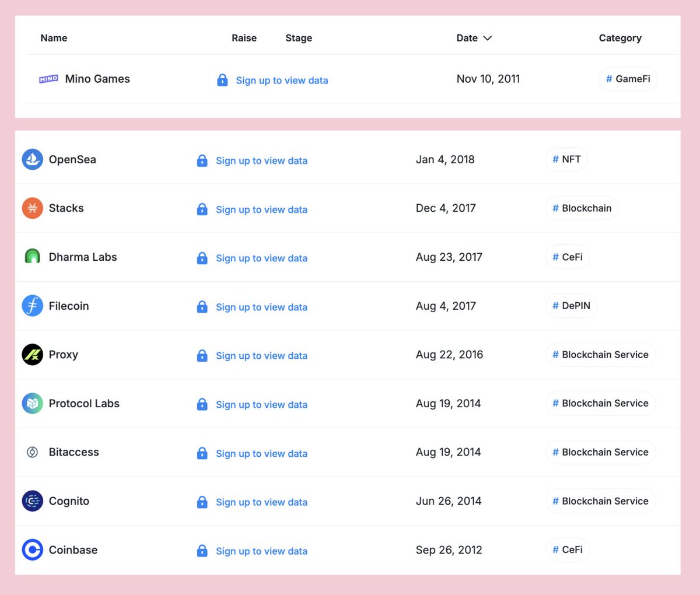Click the lock icon in Coinbase row
Viewport: 700px width, 595px height.
click(x=202, y=551)
